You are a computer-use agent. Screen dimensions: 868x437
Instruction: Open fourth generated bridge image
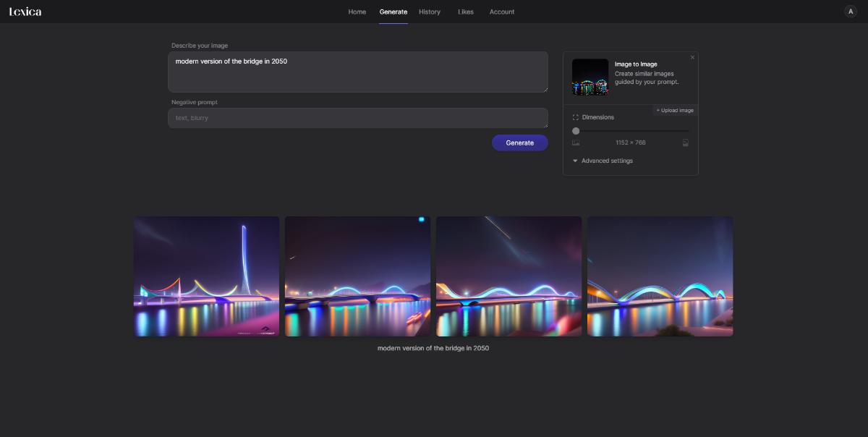coord(660,276)
